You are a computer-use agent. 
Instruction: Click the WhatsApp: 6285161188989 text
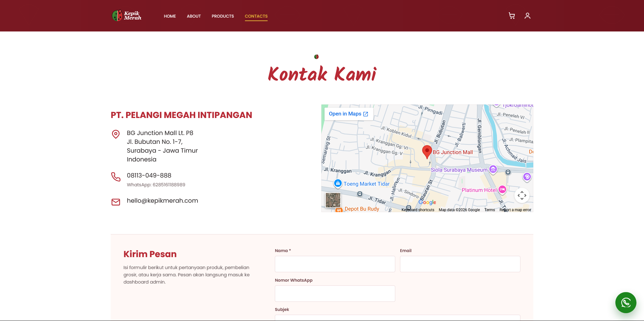tap(156, 185)
